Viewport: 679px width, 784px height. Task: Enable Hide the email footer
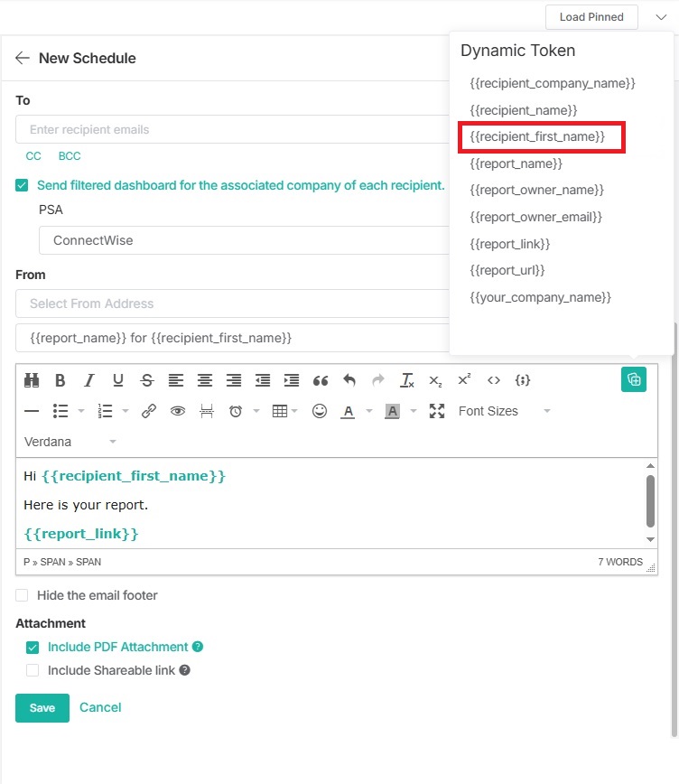point(23,595)
